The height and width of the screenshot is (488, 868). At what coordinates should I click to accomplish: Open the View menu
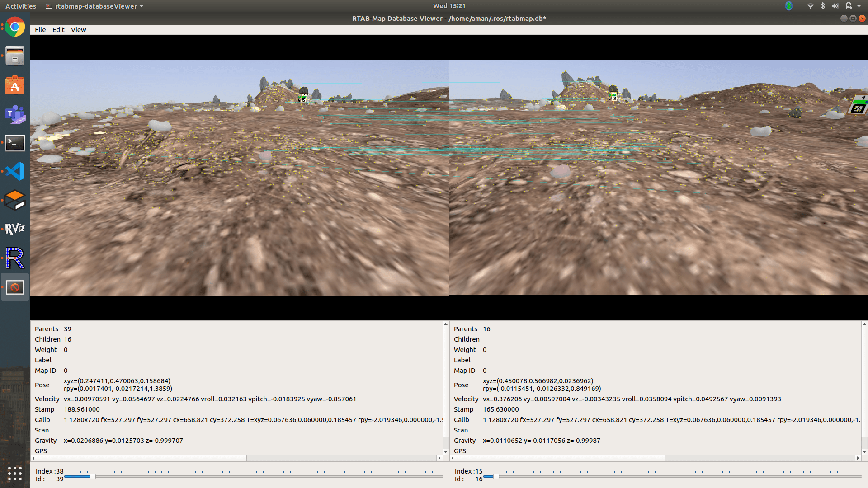[78, 30]
